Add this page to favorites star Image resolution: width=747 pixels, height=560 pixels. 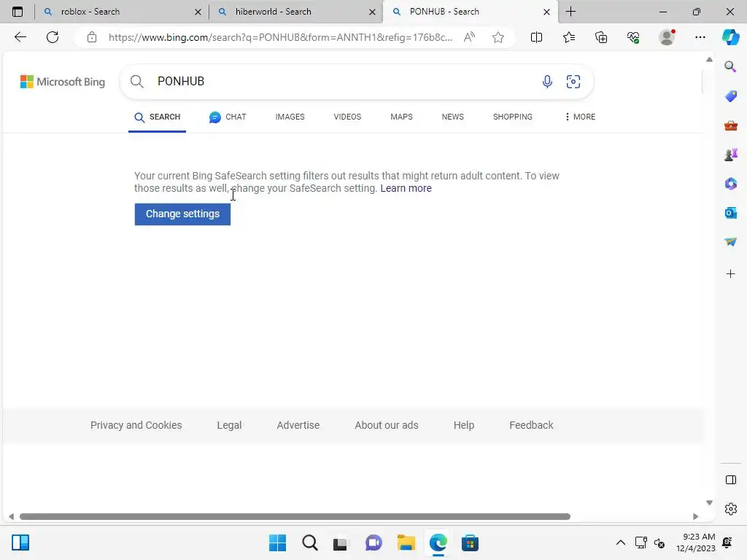[498, 37]
